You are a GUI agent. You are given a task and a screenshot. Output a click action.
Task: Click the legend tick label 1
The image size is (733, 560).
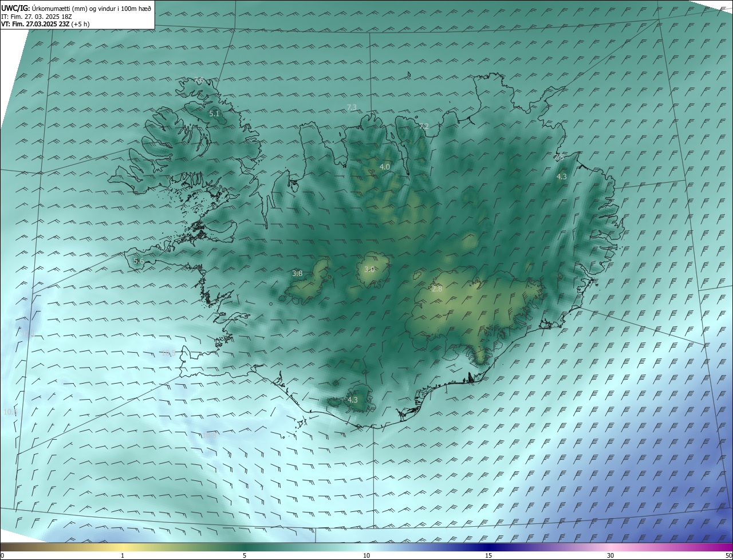123,555
